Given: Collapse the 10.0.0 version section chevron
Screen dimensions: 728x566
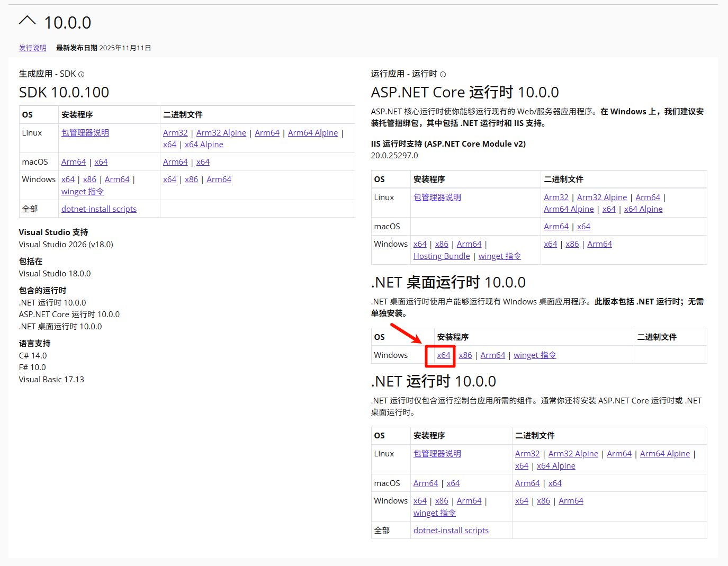Looking at the screenshot, I should 27,21.
